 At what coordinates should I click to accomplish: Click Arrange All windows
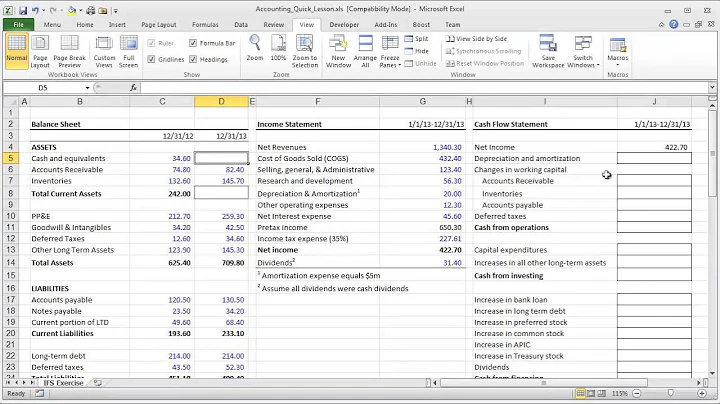pyautogui.click(x=365, y=51)
